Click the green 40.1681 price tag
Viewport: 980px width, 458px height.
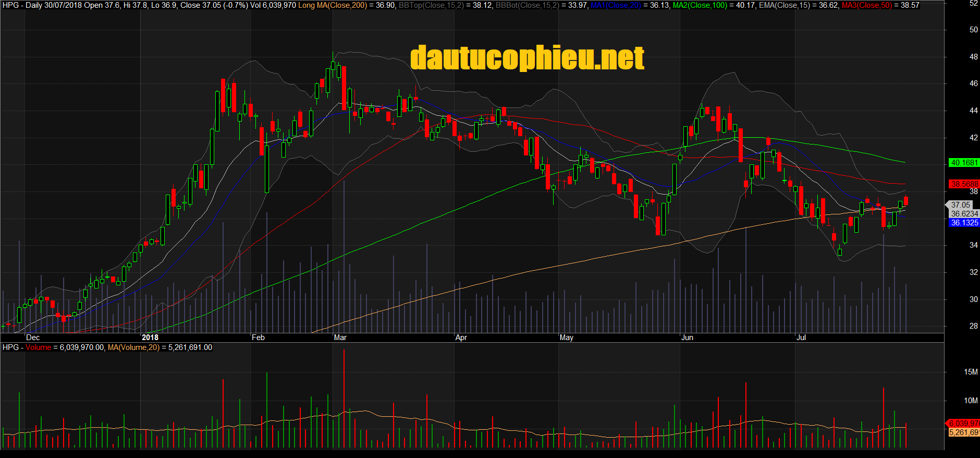[964, 163]
